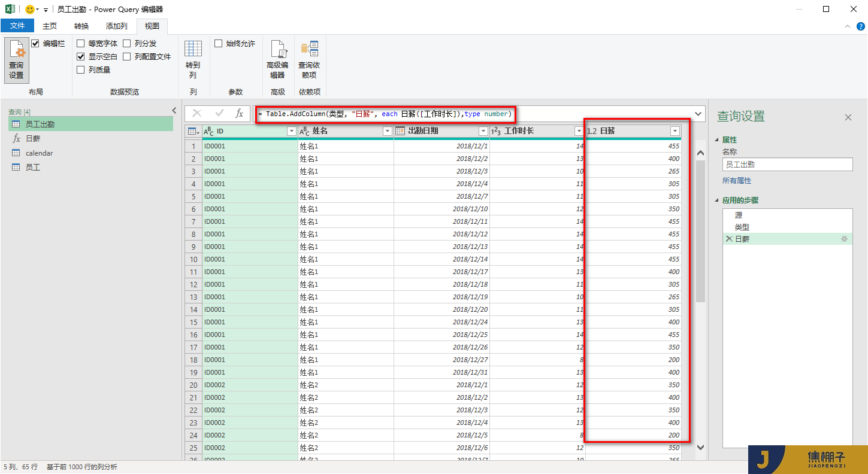The width and height of the screenshot is (868, 474).
Task: Click the 2018/12/10 date cell
Action: (441, 209)
